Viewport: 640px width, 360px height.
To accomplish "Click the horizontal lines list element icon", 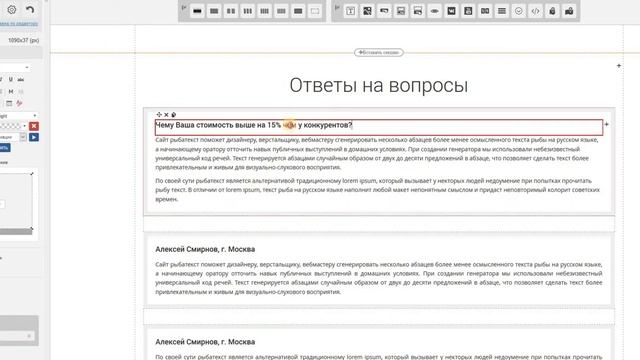I will (x=502, y=11).
